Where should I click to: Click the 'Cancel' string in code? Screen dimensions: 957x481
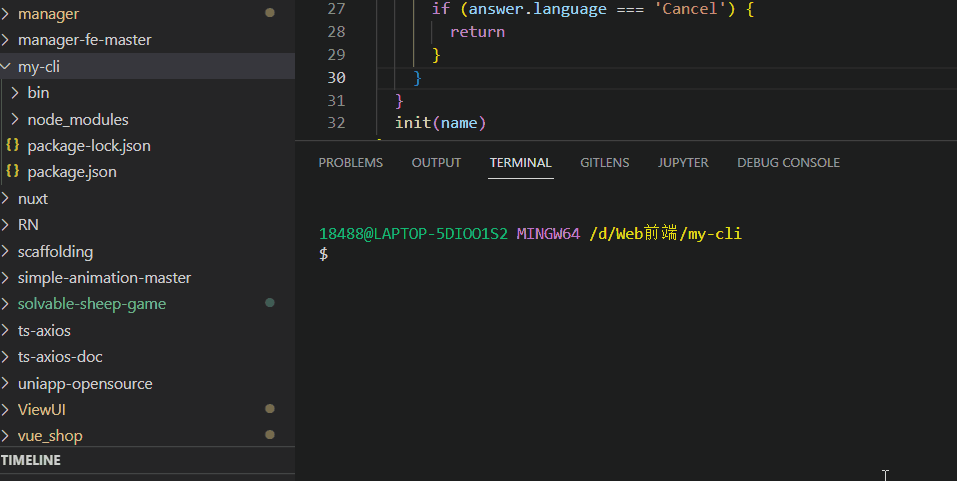(690, 9)
